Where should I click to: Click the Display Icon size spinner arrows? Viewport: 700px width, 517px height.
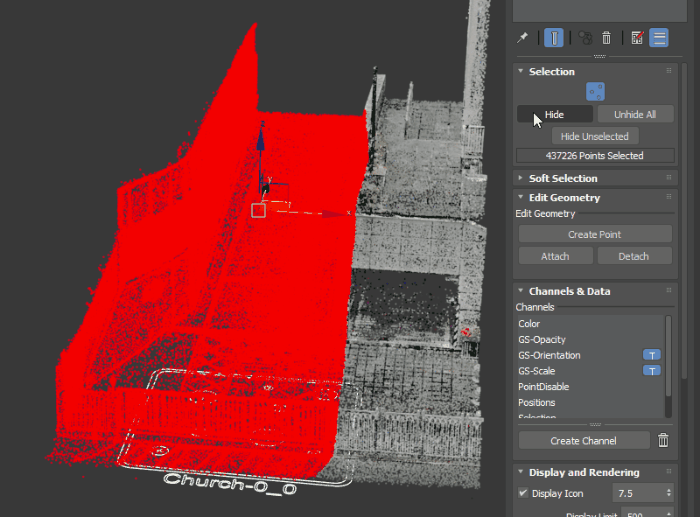click(669, 493)
